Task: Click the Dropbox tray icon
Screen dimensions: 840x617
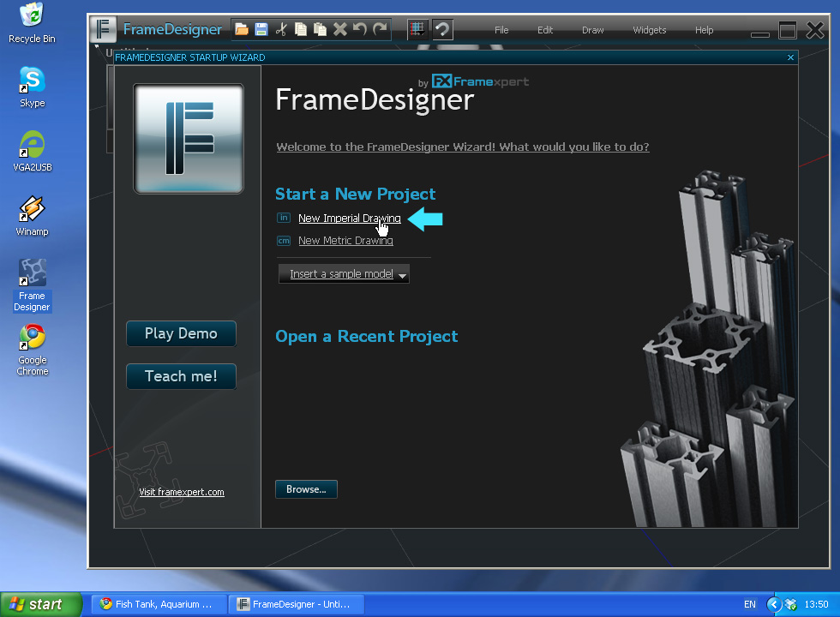Action: pos(790,605)
